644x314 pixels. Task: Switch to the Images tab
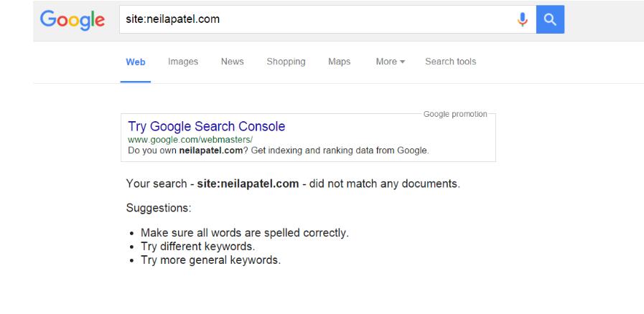[x=183, y=62]
